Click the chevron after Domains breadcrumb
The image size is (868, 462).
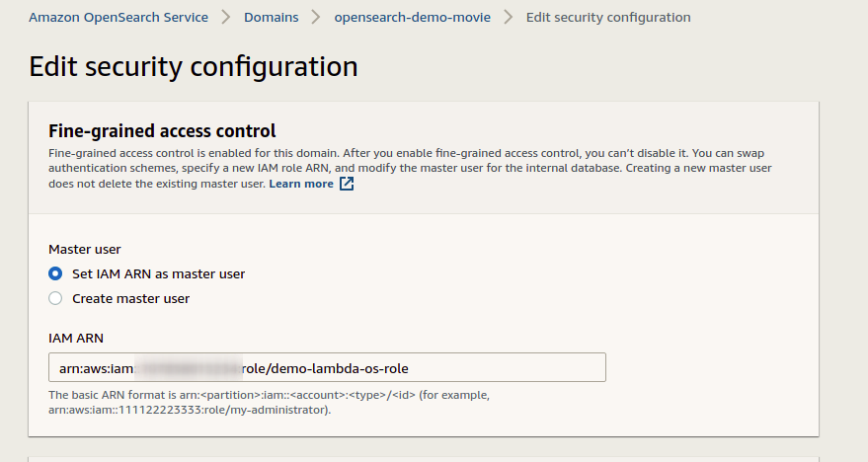316,18
